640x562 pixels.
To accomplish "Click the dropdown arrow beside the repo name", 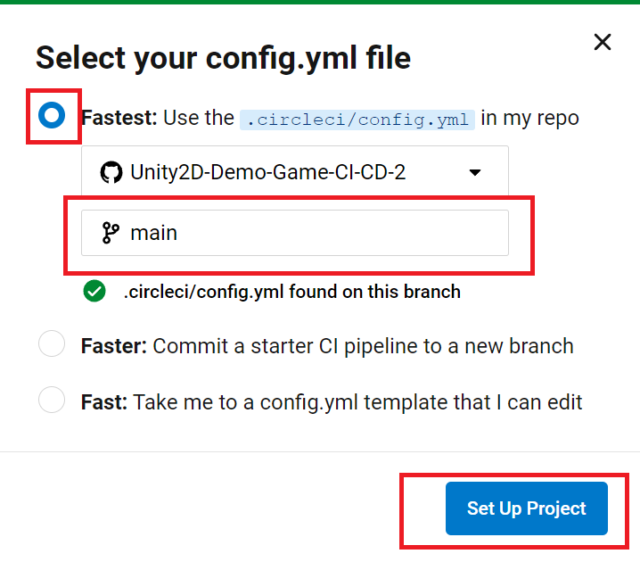I will coord(475,173).
